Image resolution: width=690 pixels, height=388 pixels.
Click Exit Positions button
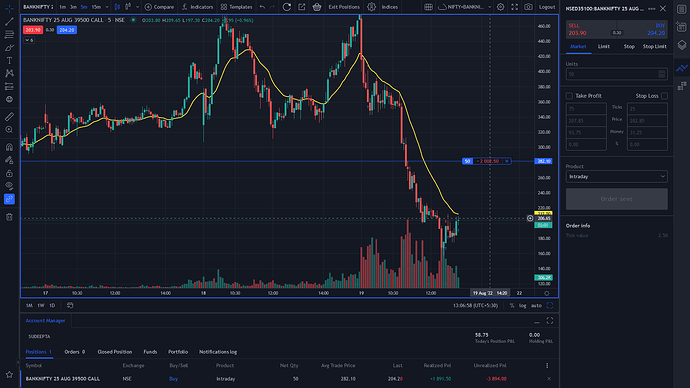point(344,7)
